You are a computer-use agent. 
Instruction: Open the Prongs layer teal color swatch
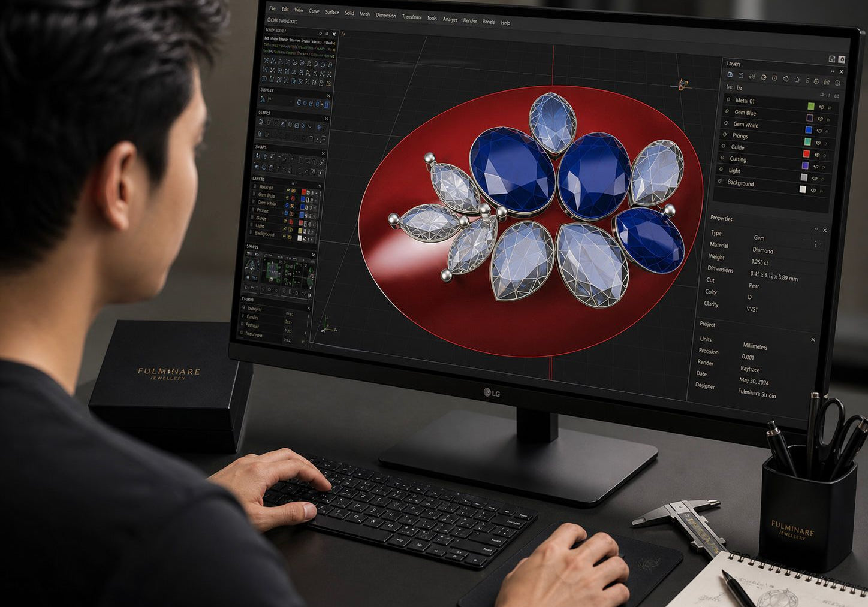tap(807, 141)
